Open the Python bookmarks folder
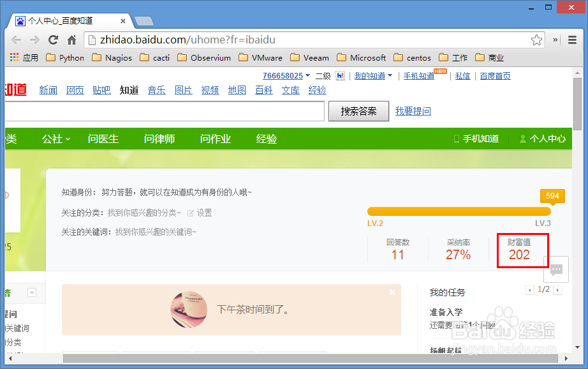 [65, 57]
